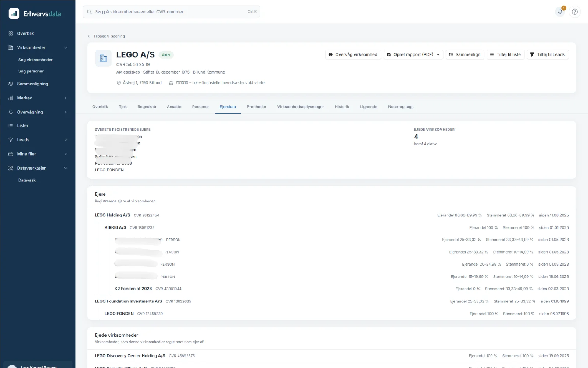Open the Historik tab
The width and height of the screenshot is (588, 368).
point(342,107)
